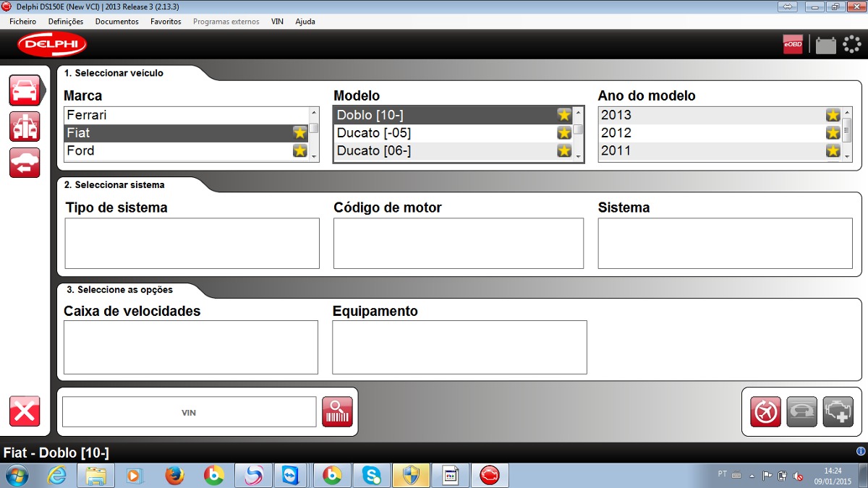
Task: Open Firefox from the taskbar
Action: (x=174, y=476)
